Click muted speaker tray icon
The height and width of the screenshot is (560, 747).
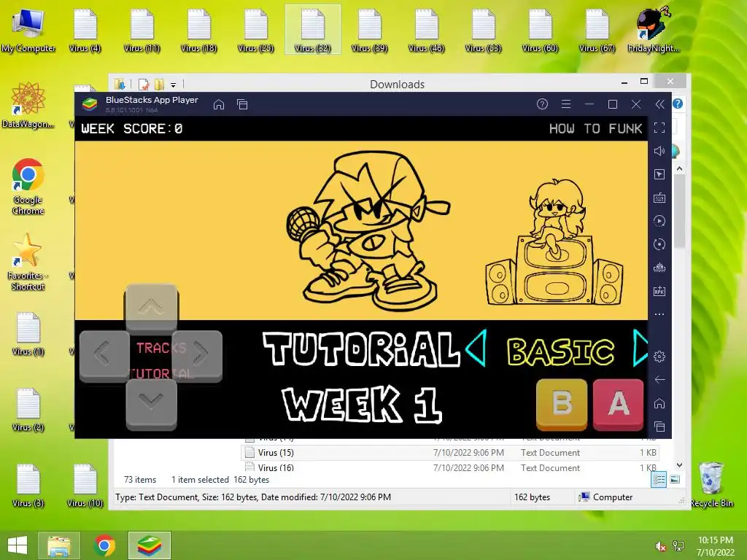660,546
